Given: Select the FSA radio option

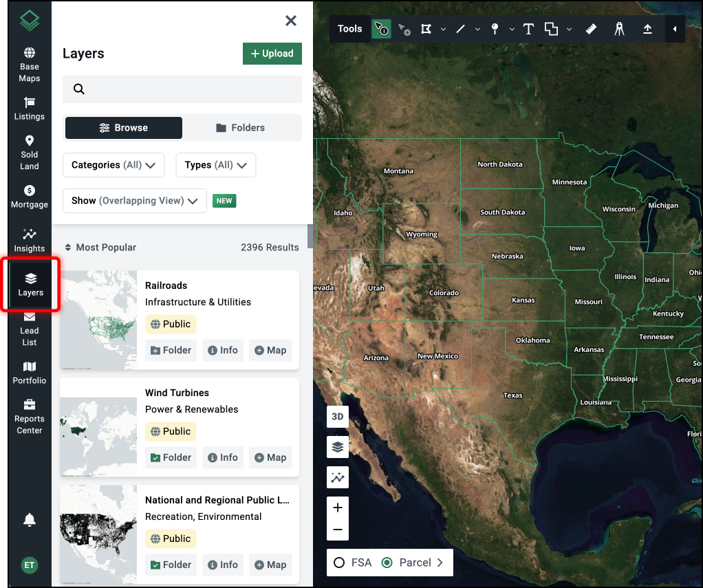Looking at the screenshot, I should 339,563.
